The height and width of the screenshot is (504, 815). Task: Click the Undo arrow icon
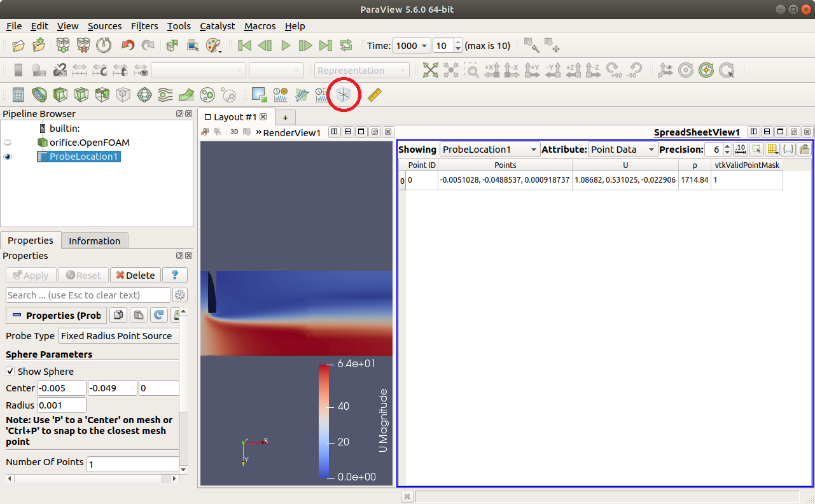pos(128,46)
